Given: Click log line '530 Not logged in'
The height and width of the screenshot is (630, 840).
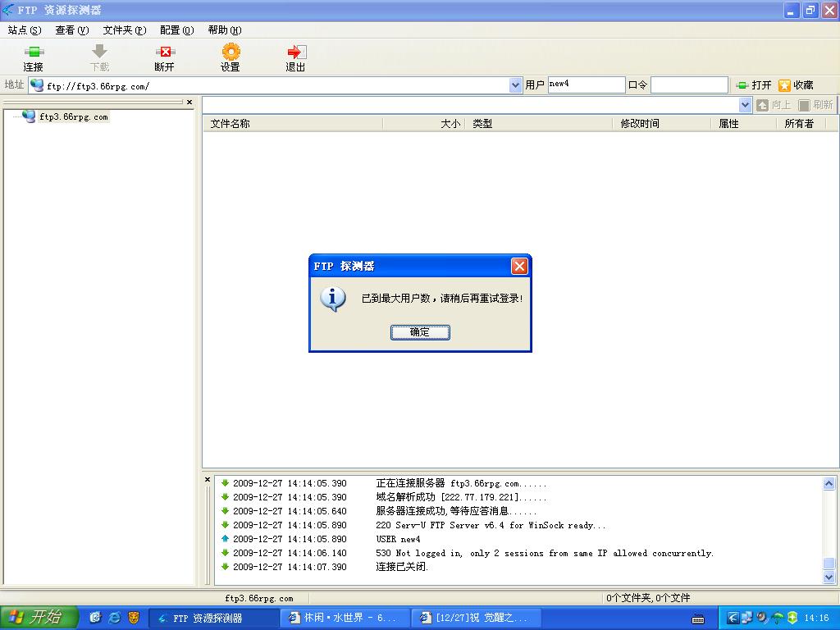Looking at the screenshot, I should click(x=545, y=553).
